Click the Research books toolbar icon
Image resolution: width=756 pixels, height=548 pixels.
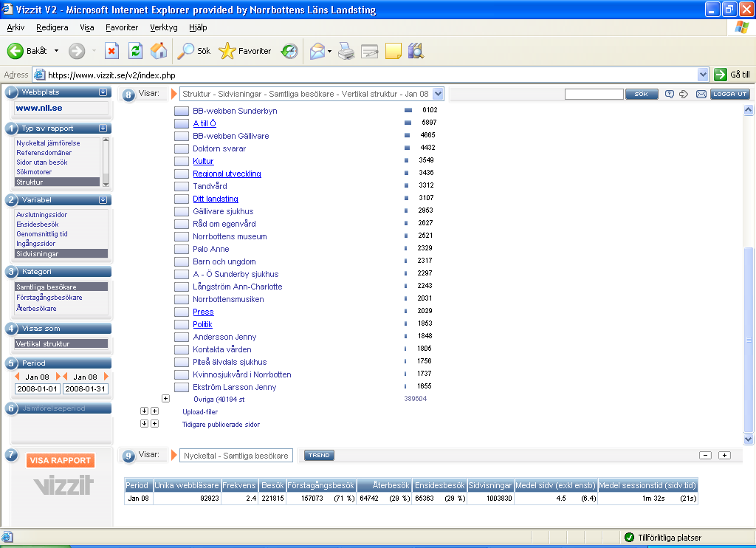(x=416, y=51)
